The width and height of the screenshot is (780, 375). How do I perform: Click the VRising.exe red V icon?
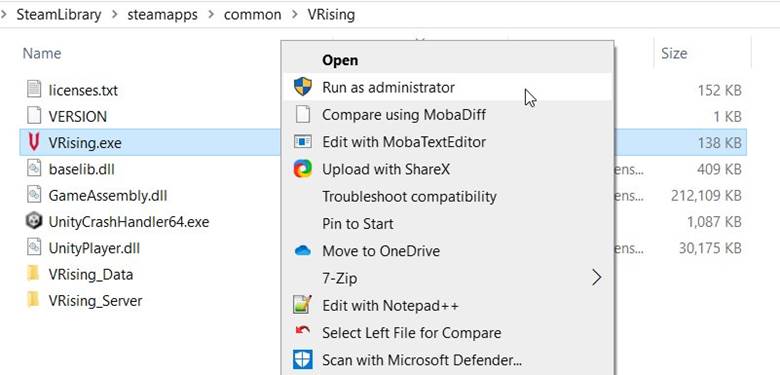pyautogui.click(x=34, y=143)
